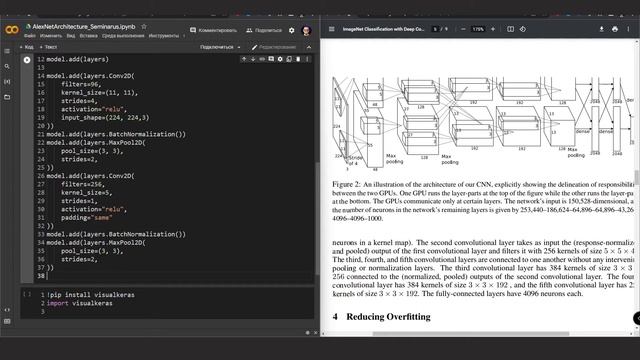Viewport: 640px width, 360px height.
Task: Open the PDF viewer more-actions menu
Action: pyautogui.click(x=628, y=29)
